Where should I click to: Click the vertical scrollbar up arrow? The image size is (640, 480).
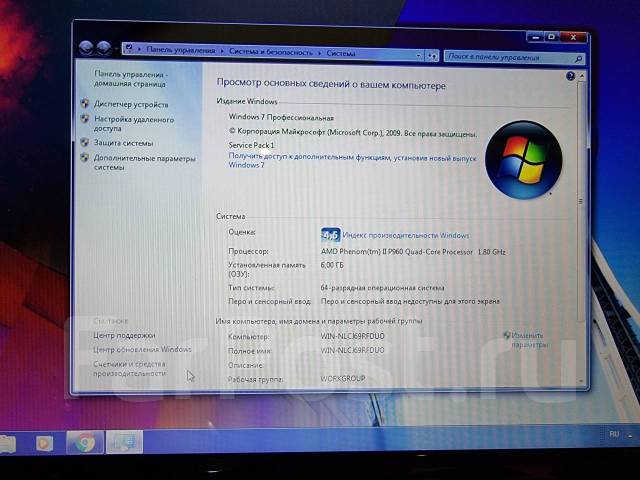point(582,76)
